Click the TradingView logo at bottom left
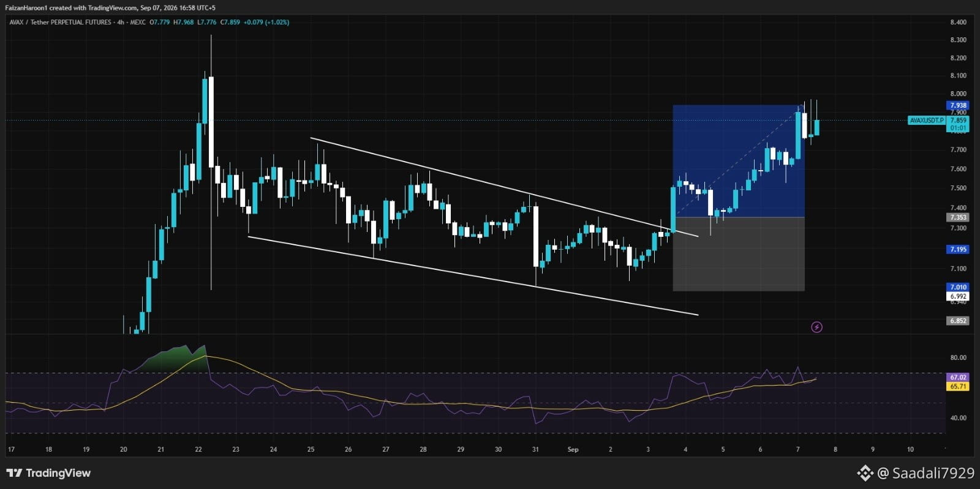The image size is (980, 489). click(48, 473)
